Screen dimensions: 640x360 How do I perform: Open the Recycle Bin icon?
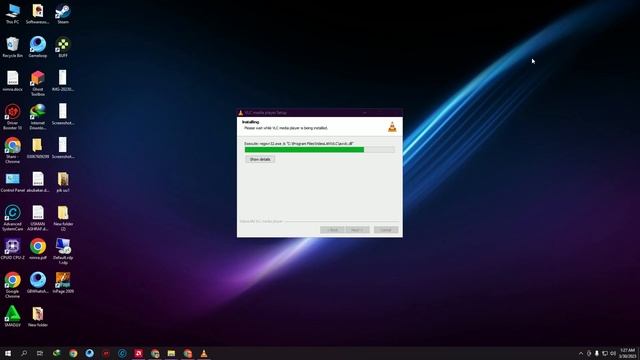click(x=12, y=47)
